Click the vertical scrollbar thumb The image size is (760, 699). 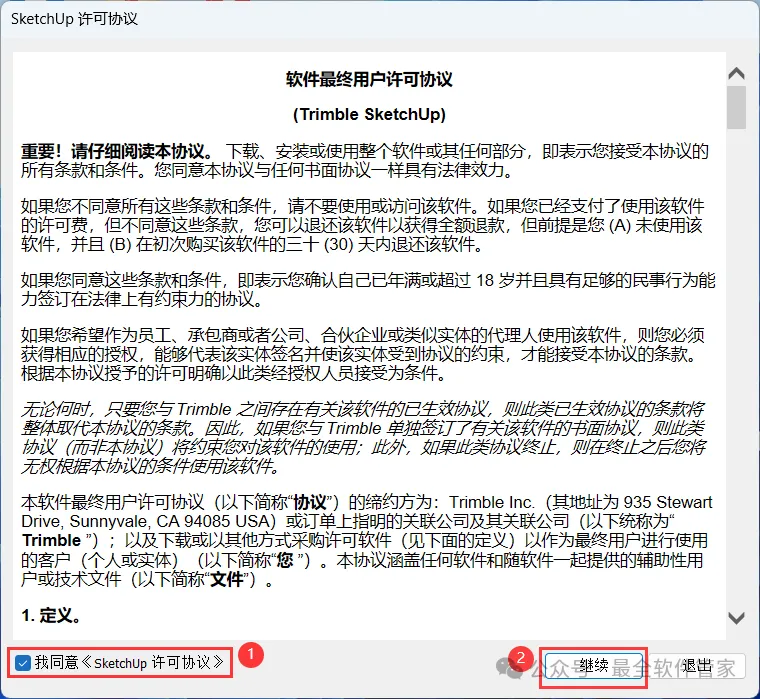click(x=736, y=107)
